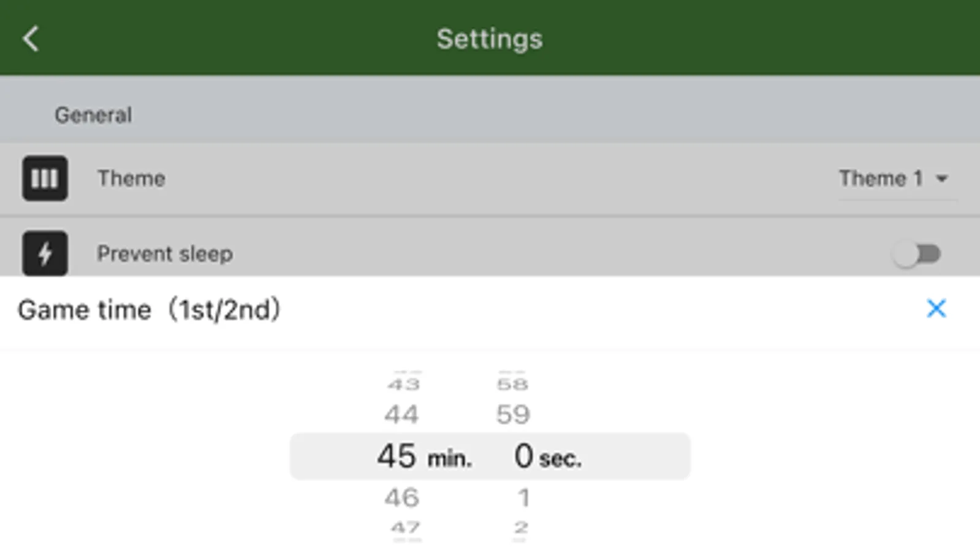Click the selected 0 sec. value

[x=547, y=456]
